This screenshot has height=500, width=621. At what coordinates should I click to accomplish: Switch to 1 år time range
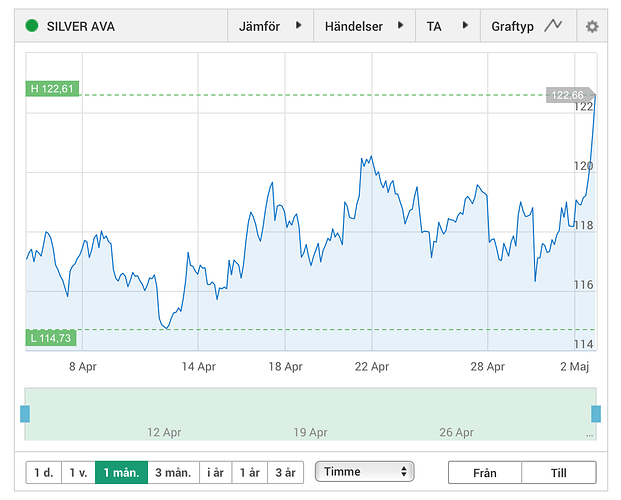(249, 472)
